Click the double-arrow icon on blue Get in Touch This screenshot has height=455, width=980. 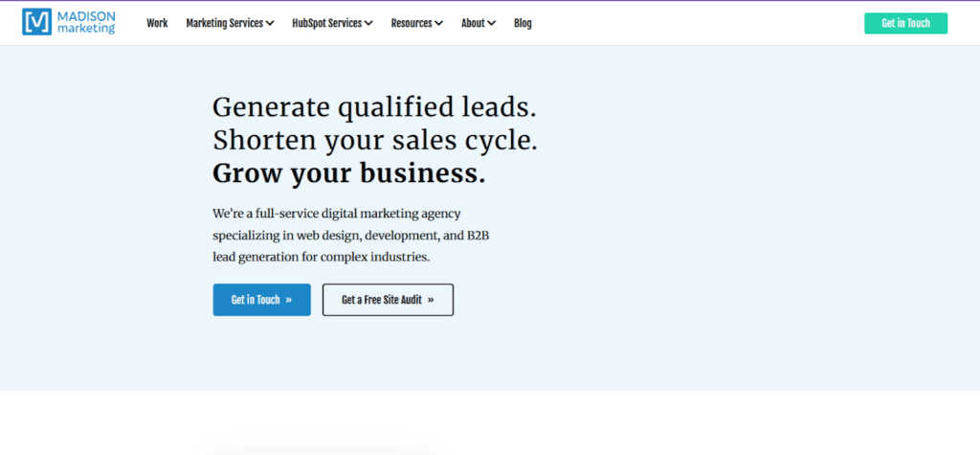click(289, 300)
